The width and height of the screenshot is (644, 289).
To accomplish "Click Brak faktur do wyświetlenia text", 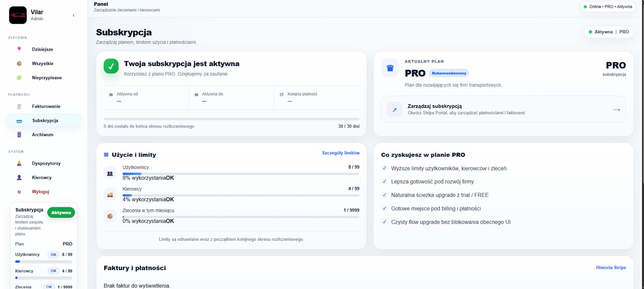I will [137, 286].
